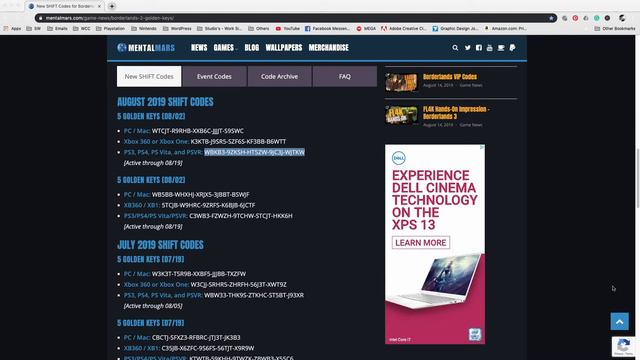This screenshot has height=360, width=640.
Task: Click the bookmark star in address bar
Action: pos(551,18)
